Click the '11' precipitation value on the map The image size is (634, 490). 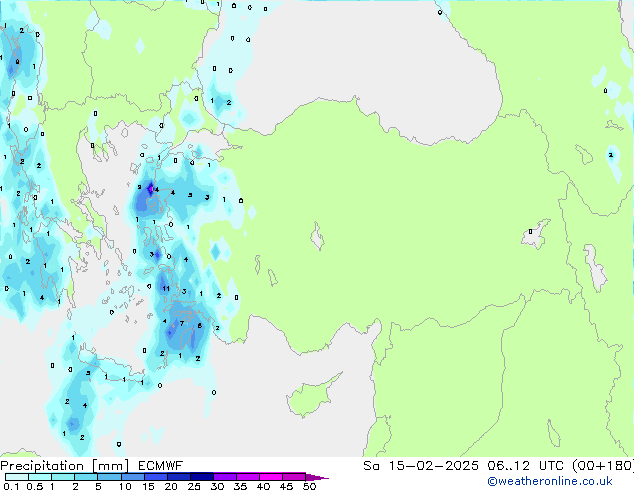[x=166, y=288]
